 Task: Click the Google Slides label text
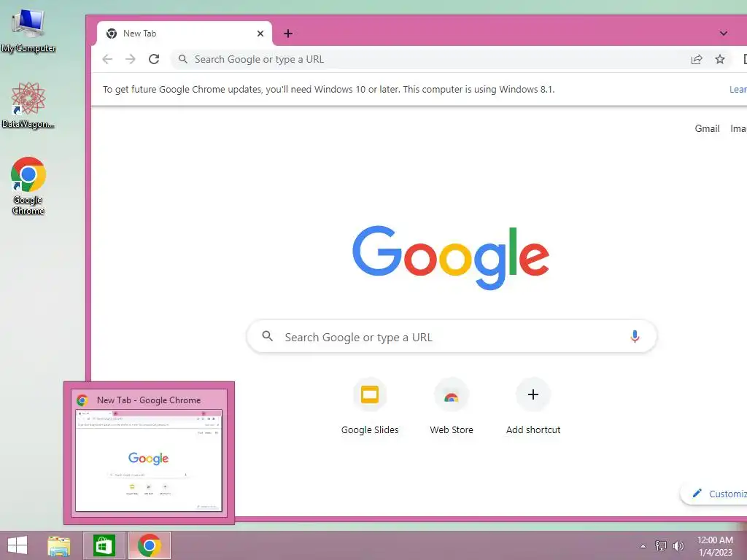(x=370, y=429)
